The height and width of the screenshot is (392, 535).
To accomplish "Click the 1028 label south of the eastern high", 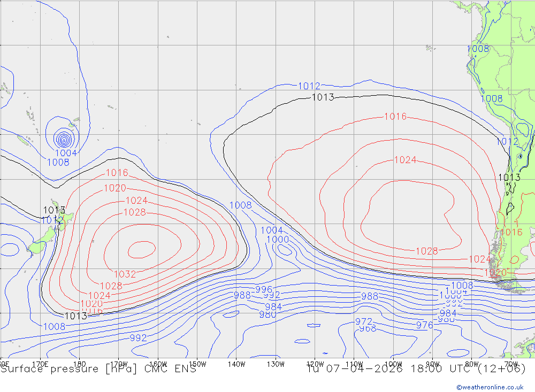I will [427, 251].
